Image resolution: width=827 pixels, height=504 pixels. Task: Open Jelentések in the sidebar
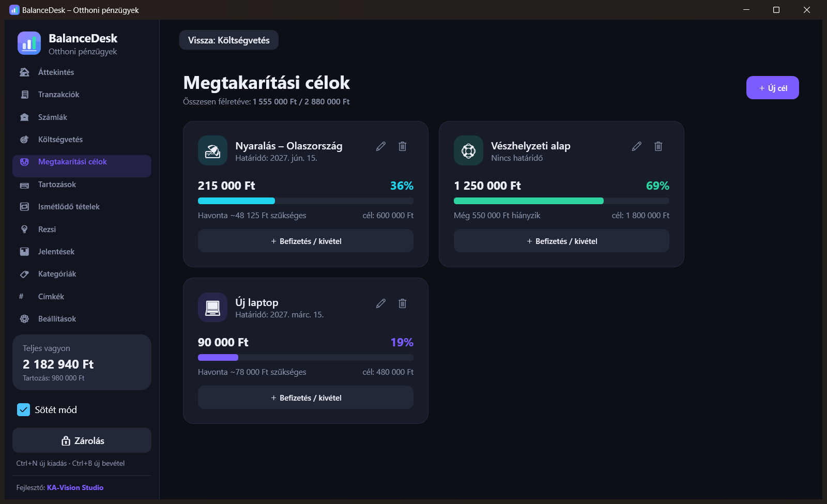pyautogui.click(x=82, y=252)
